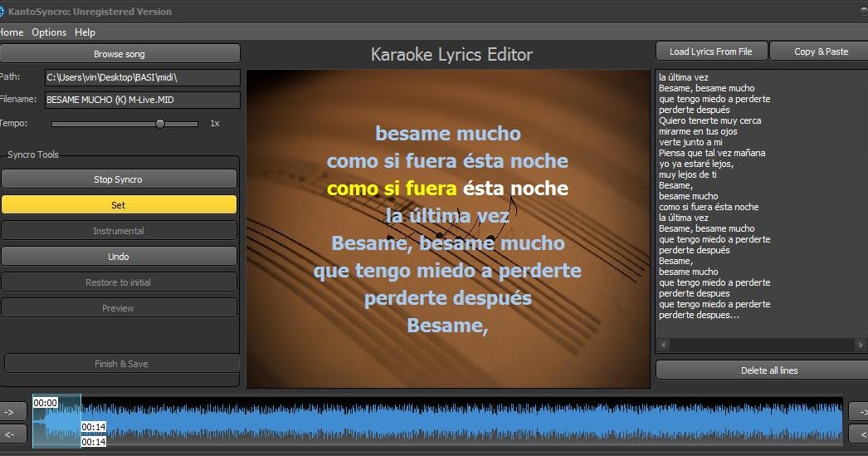The image size is (868, 456).
Task: Select lyric line 'Quiero tenerte muy cerca'
Action: tap(710, 120)
